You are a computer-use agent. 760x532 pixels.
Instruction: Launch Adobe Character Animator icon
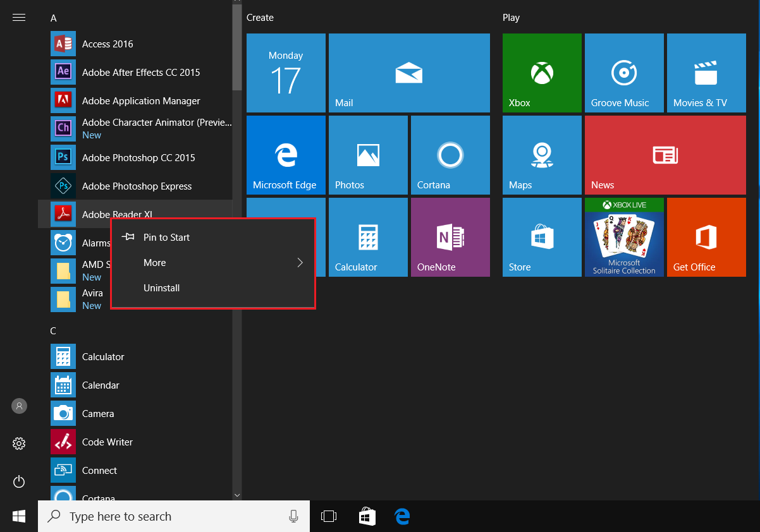(63, 129)
